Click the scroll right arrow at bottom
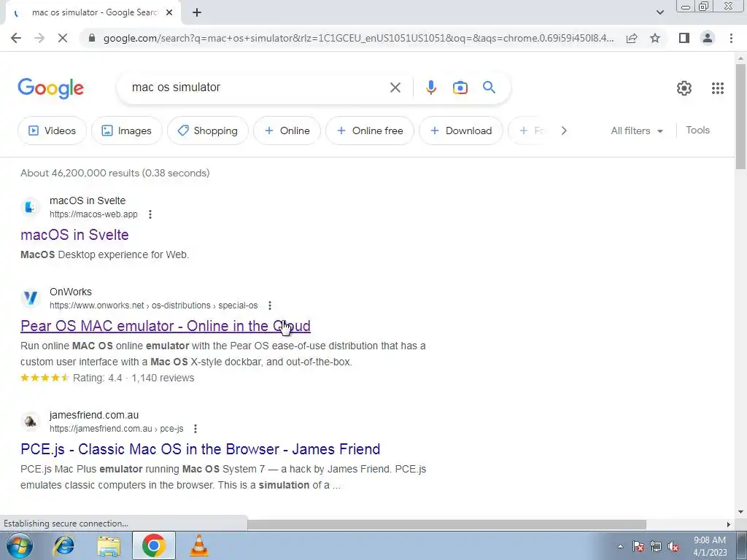747x560 pixels. [728, 524]
